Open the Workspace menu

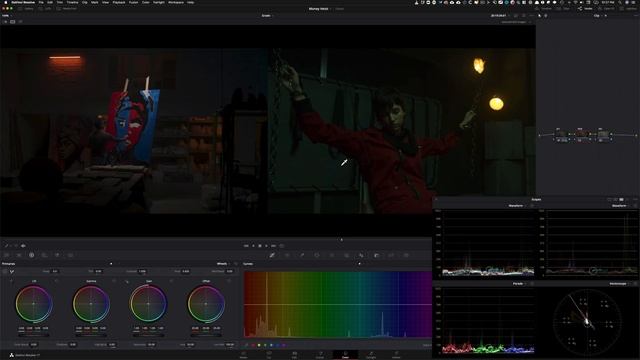tap(176, 2)
